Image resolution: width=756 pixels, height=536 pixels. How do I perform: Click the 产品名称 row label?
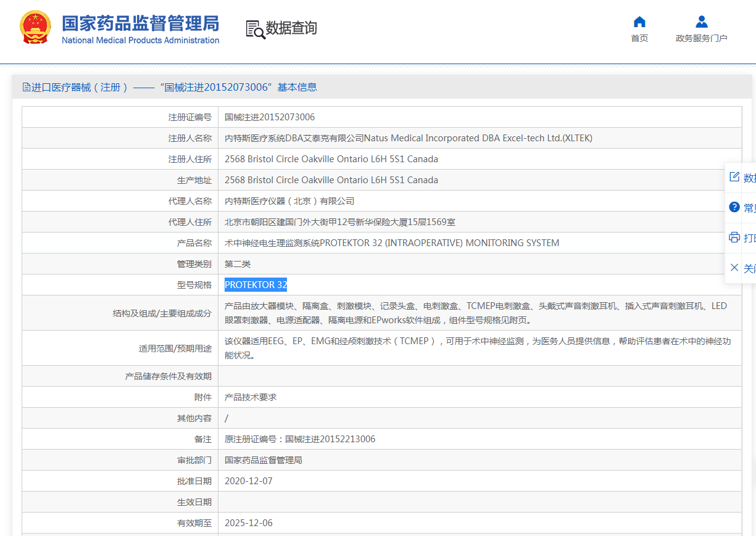point(194,243)
